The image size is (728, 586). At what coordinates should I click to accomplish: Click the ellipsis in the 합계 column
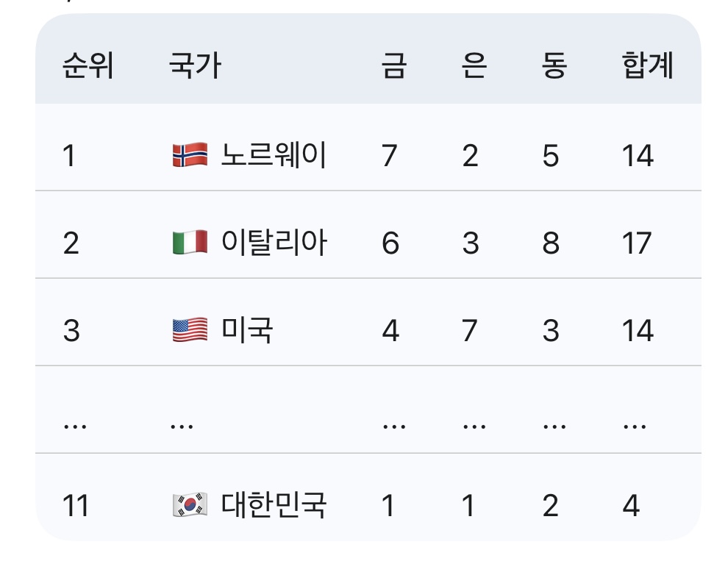pos(634,426)
